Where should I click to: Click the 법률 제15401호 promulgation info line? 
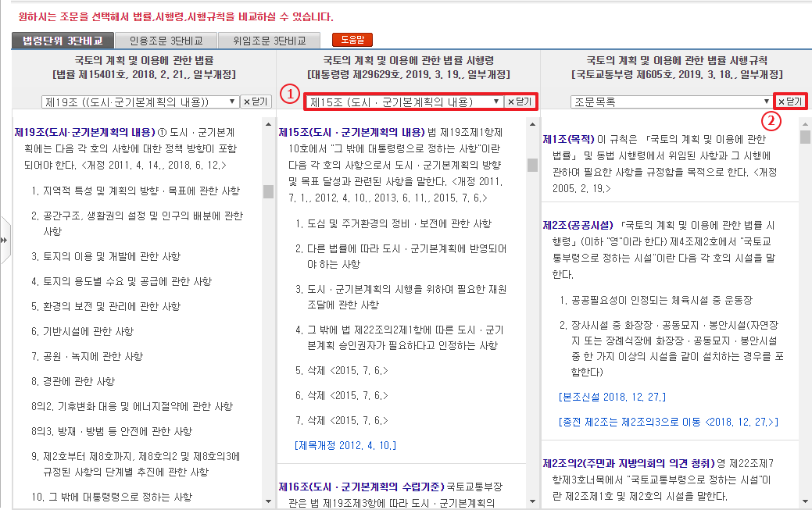tap(144, 74)
